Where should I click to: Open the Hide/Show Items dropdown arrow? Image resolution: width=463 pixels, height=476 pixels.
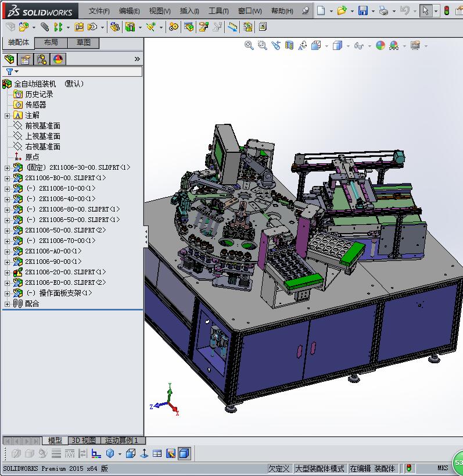369,46
